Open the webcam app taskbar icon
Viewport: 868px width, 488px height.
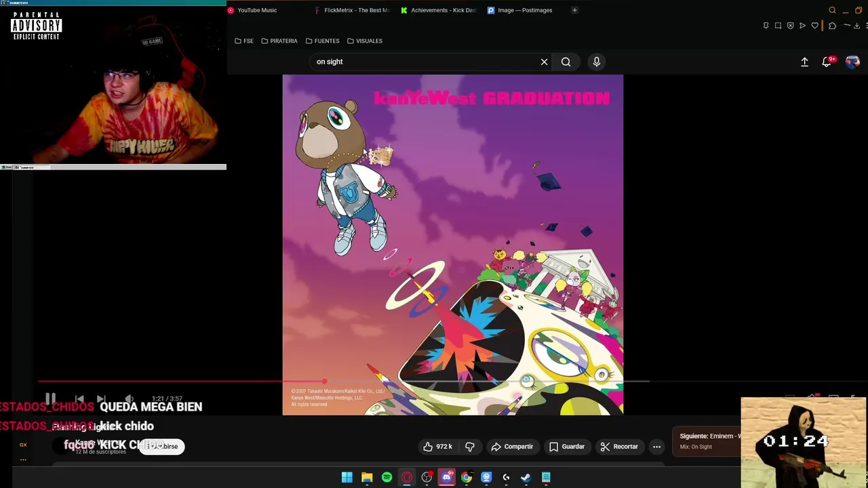click(486, 477)
